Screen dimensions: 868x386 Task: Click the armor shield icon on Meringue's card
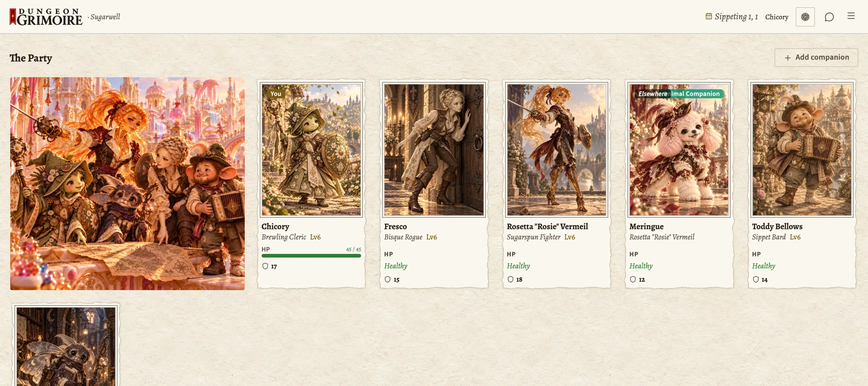tap(633, 279)
